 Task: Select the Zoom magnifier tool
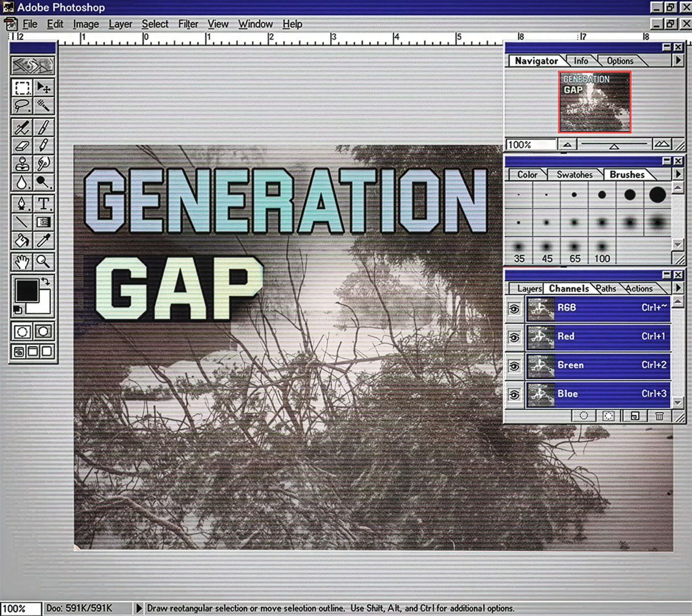click(x=43, y=262)
